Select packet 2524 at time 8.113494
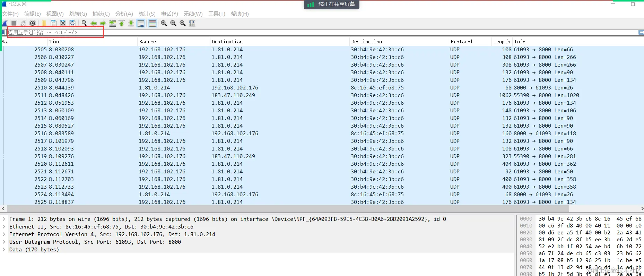This screenshot has width=644, height=276. [x=323, y=195]
